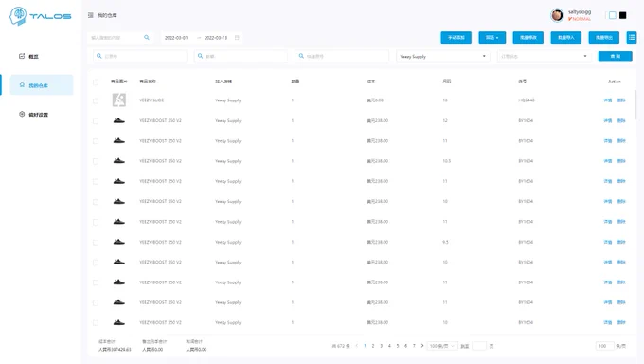The height and width of the screenshot is (364, 644).
Task: Click the TALOS head logo
Action: pyautogui.click(x=18, y=16)
